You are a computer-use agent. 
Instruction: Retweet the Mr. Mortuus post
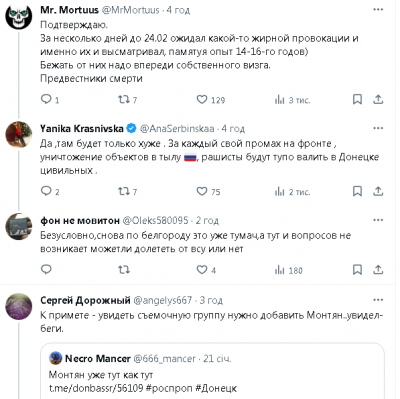pyautogui.click(x=127, y=99)
